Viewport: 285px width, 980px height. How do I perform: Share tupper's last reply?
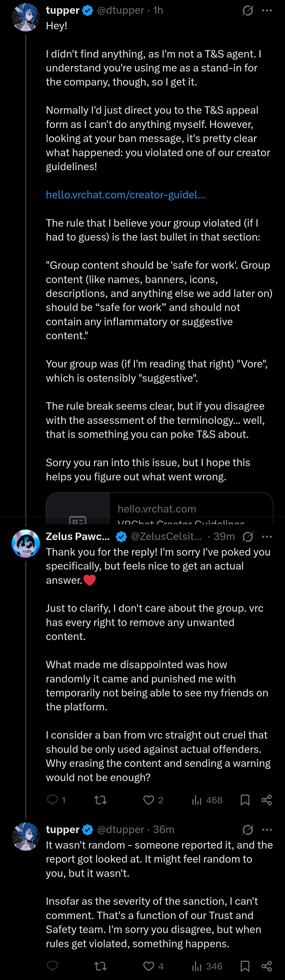pos(267,966)
